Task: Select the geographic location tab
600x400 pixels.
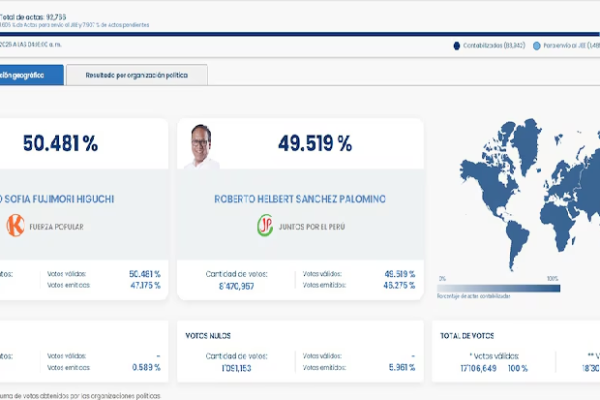Action: tap(31, 75)
